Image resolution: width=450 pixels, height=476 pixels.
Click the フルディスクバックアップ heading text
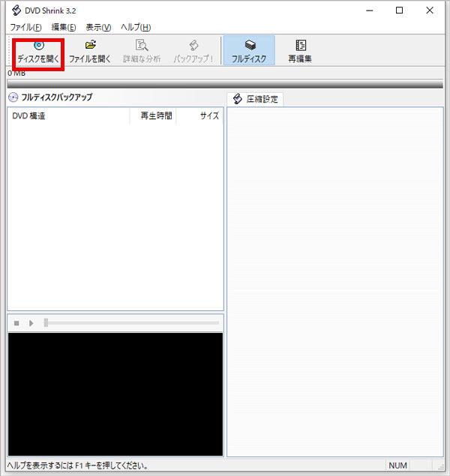click(56, 97)
